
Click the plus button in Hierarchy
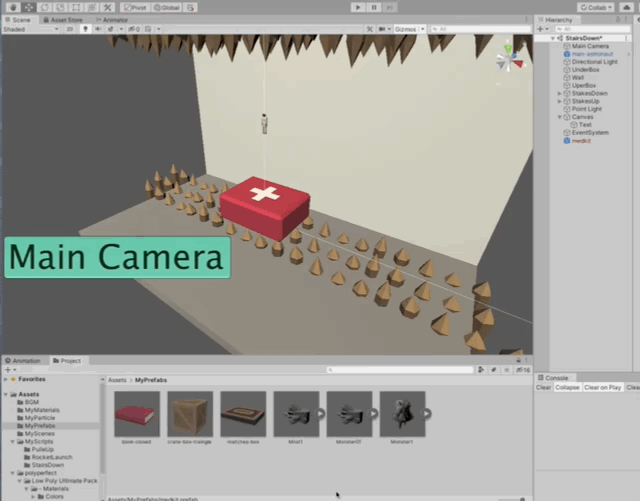pyautogui.click(x=541, y=29)
